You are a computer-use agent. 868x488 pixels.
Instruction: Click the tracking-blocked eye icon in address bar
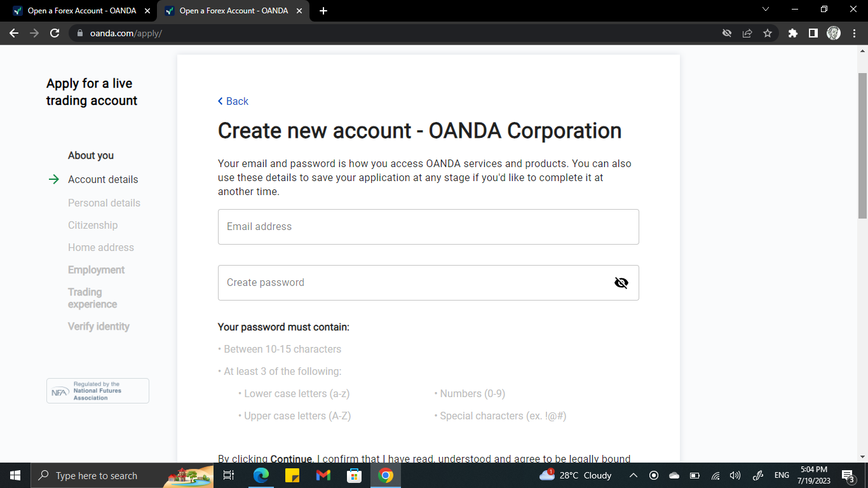coord(727,33)
